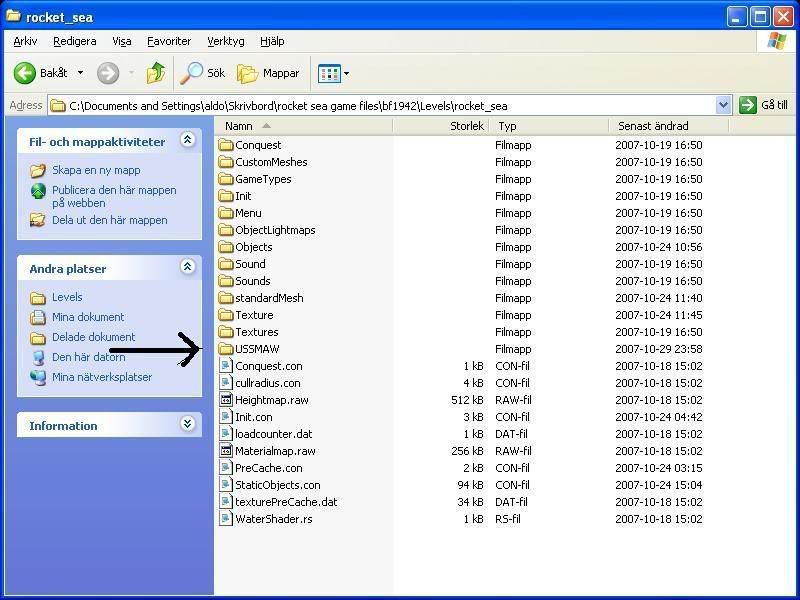Sort by the Senast ändrad column header

(x=669, y=126)
